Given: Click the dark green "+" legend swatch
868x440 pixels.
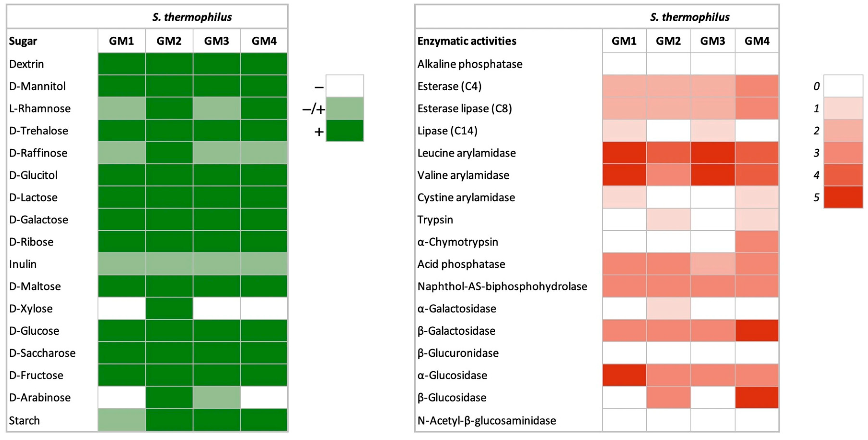Looking at the screenshot, I should point(345,131).
